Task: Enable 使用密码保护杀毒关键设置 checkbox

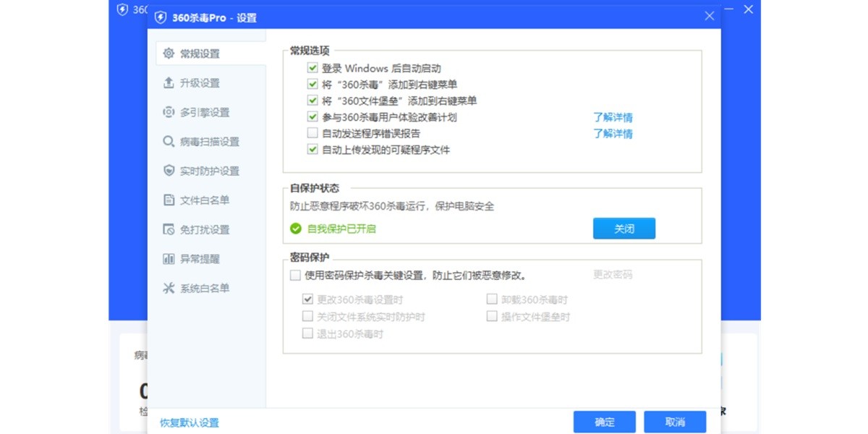Action: tap(295, 275)
